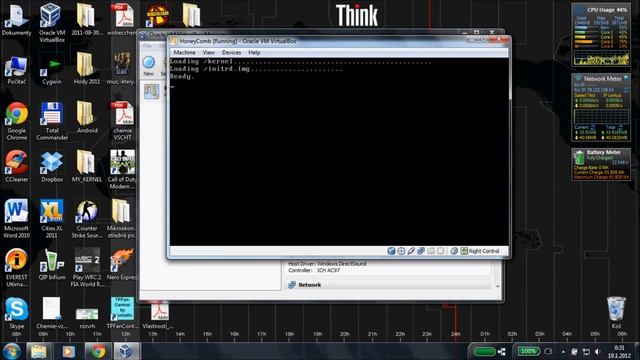Click the video capture status icon
This screenshot has width=640, height=360.
click(440, 251)
